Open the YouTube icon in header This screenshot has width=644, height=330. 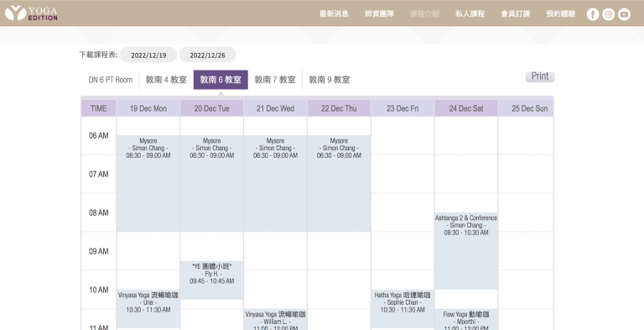[x=624, y=14]
